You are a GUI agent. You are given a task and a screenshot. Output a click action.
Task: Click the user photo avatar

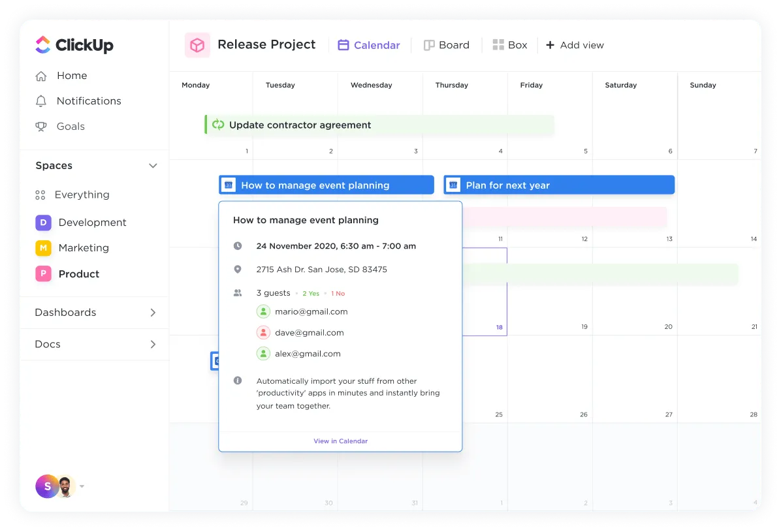tap(65, 487)
